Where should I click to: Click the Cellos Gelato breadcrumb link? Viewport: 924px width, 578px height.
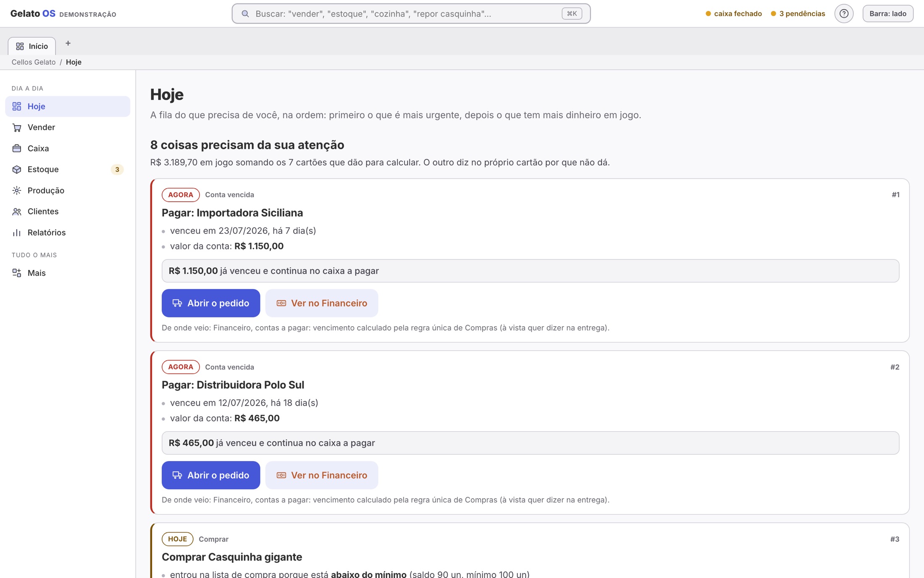(x=34, y=62)
